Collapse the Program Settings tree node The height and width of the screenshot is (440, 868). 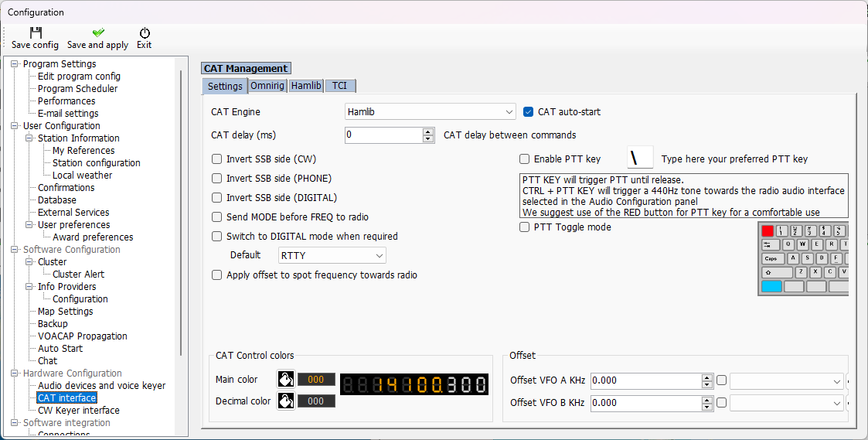(x=15, y=64)
